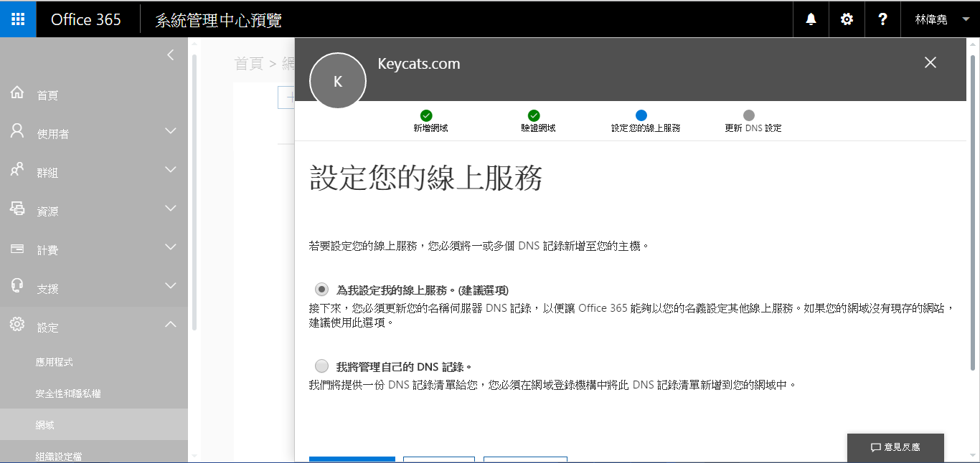
Task: Click the 計費 billing card icon
Action: (x=17, y=249)
